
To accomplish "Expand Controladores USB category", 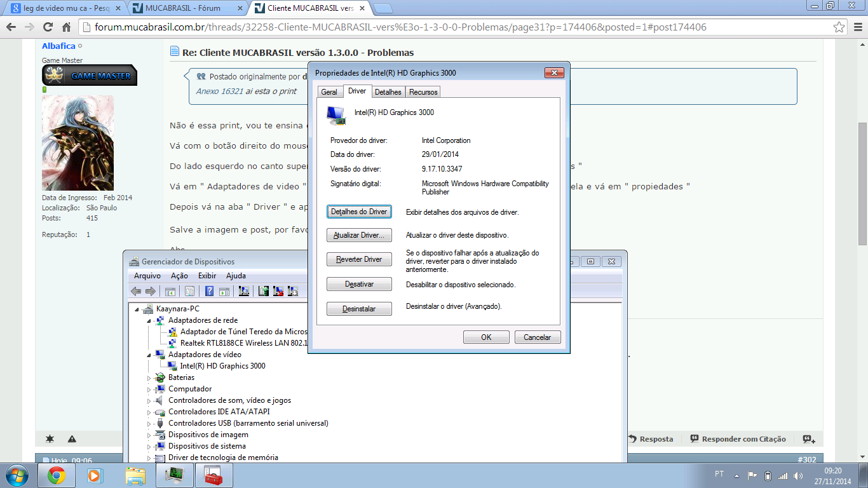I will tap(150, 423).
